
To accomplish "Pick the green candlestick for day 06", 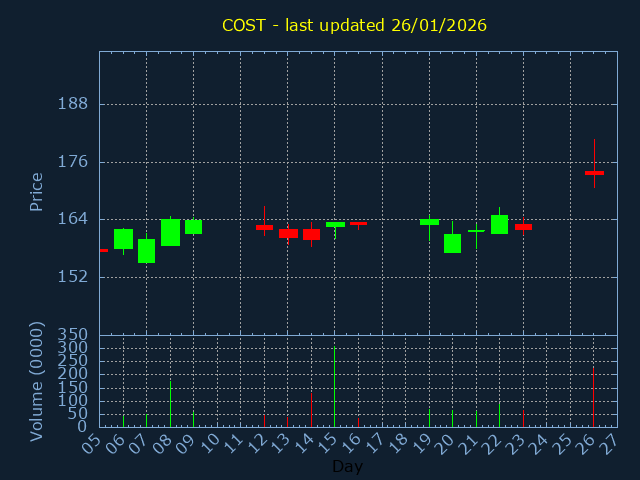I will pyautogui.click(x=123, y=239).
